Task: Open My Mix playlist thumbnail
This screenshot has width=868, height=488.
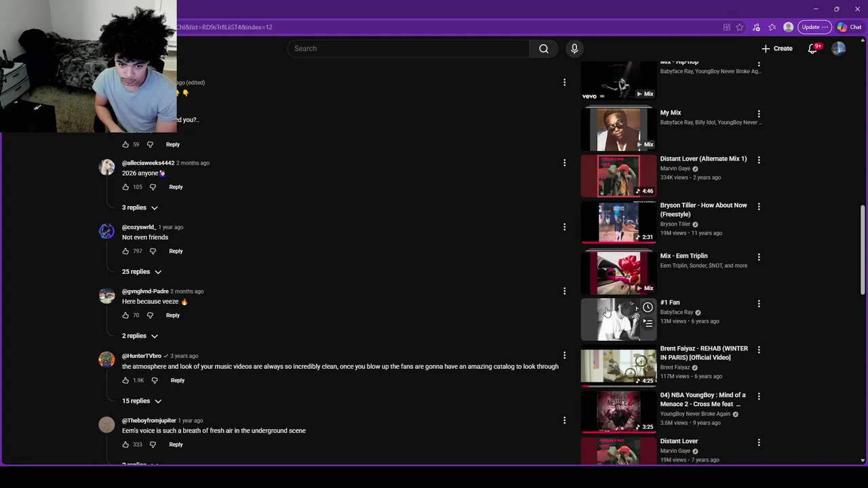Action: pos(618,129)
